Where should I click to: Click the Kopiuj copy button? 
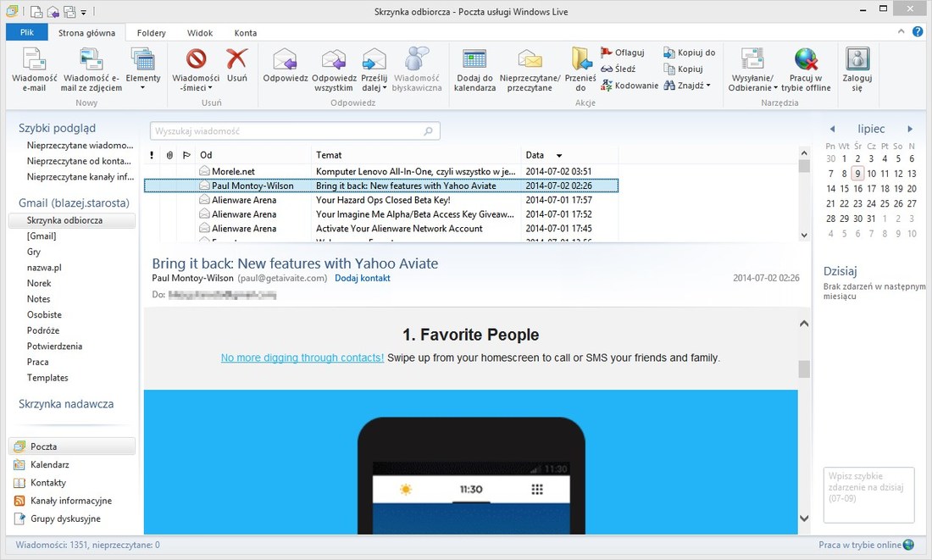coord(683,69)
